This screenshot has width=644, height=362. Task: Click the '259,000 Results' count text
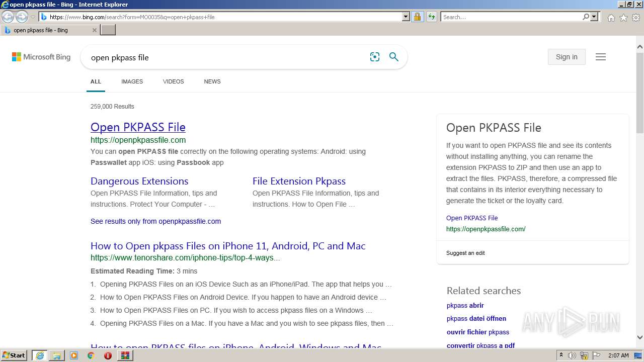tap(112, 107)
